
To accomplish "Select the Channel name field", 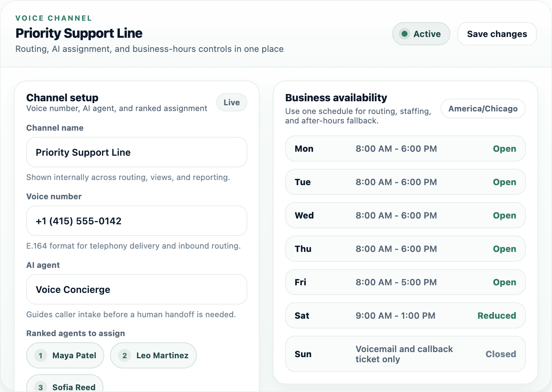I will (137, 152).
